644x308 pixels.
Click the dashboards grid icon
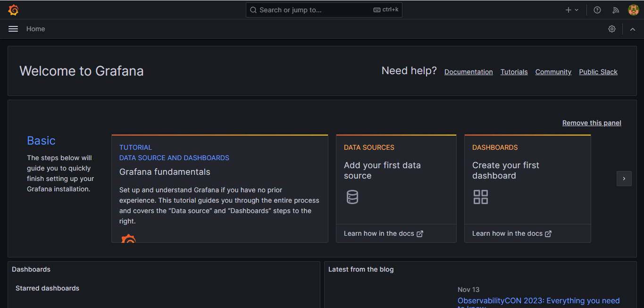click(480, 197)
